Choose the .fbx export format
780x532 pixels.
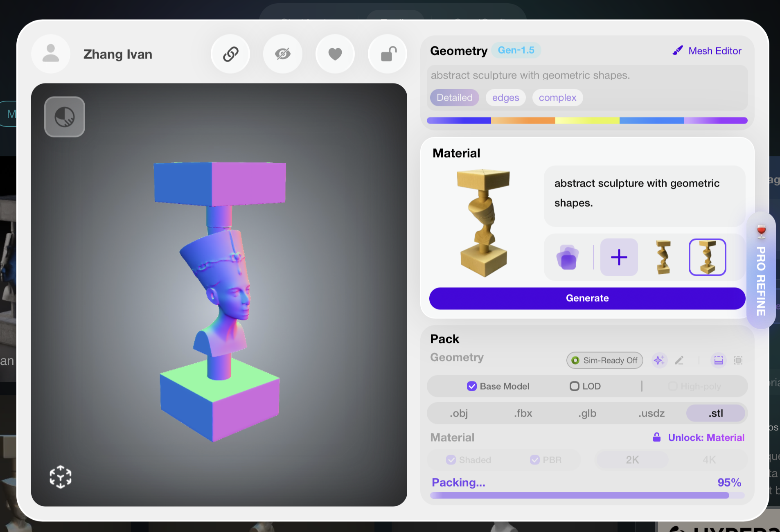pos(523,413)
